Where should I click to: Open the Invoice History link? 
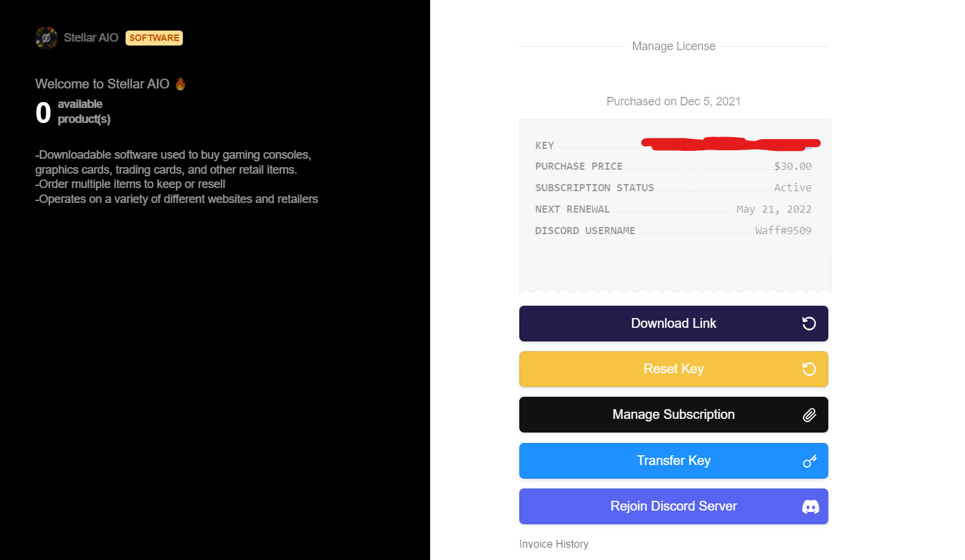click(x=554, y=544)
